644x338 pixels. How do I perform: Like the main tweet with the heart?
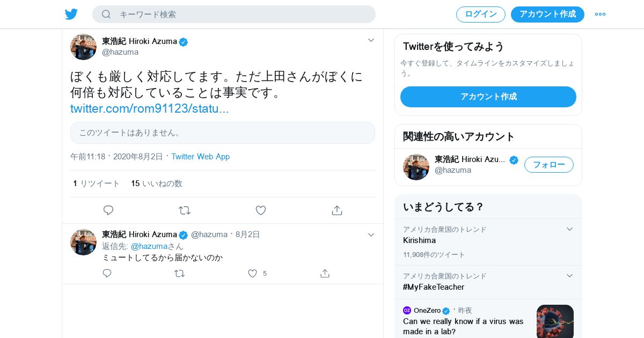click(261, 210)
